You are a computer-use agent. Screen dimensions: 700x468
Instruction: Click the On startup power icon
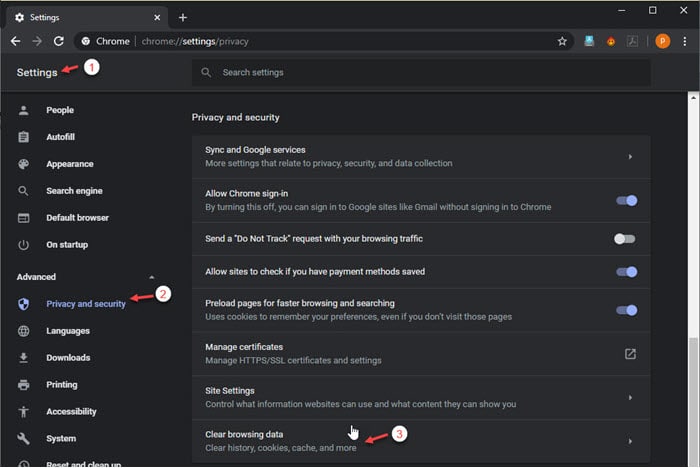pyautogui.click(x=24, y=245)
